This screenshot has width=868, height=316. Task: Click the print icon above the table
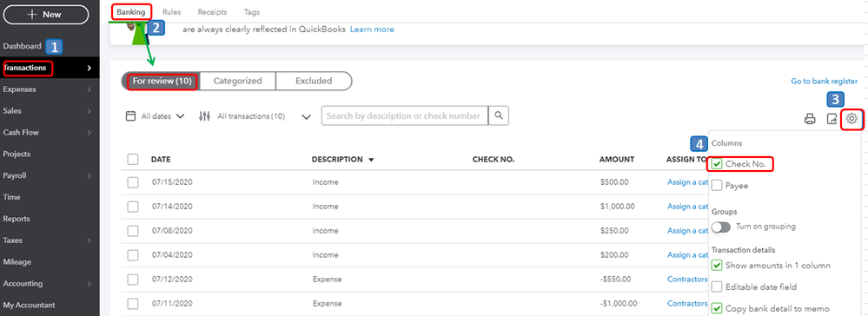pyautogui.click(x=809, y=118)
